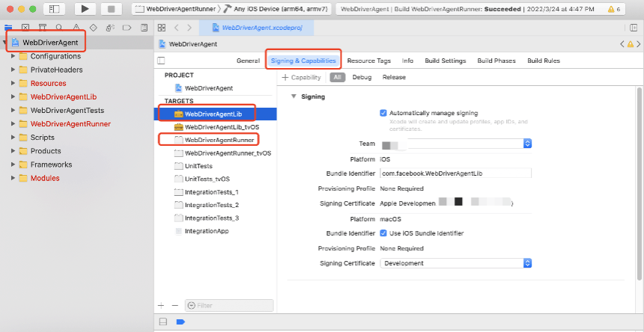The height and width of the screenshot is (332, 644).
Task: Select the WebDriverAgent.xcodeproj editor tab
Action: [x=257, y=28]
